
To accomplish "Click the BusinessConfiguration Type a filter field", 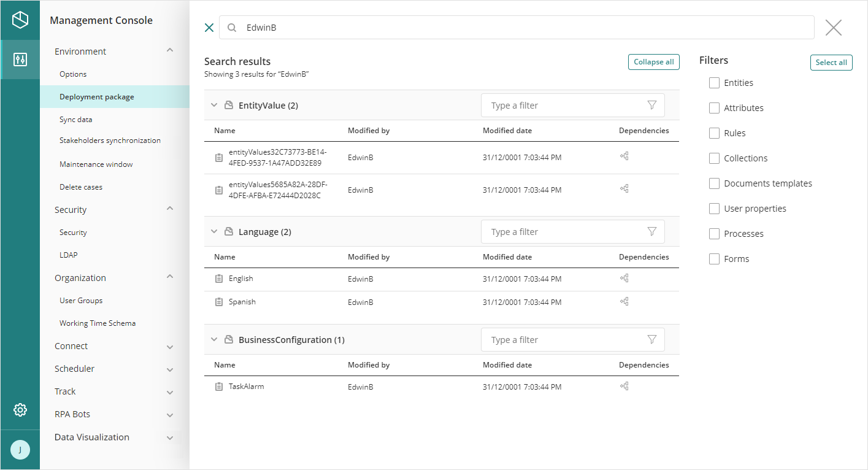I will tap(573, 340).
